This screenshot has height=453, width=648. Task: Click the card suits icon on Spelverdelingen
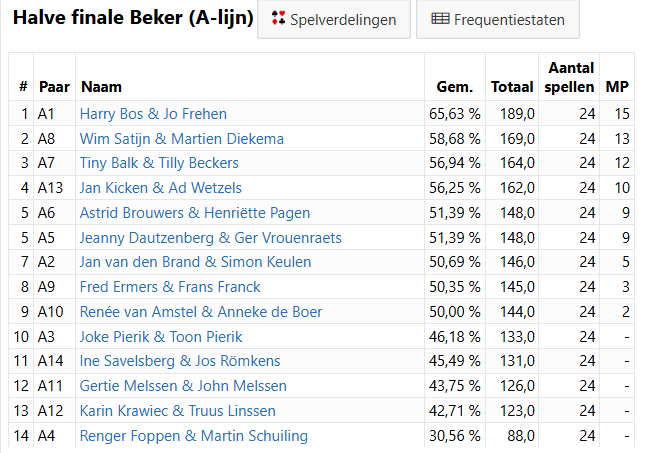[279, 19]
